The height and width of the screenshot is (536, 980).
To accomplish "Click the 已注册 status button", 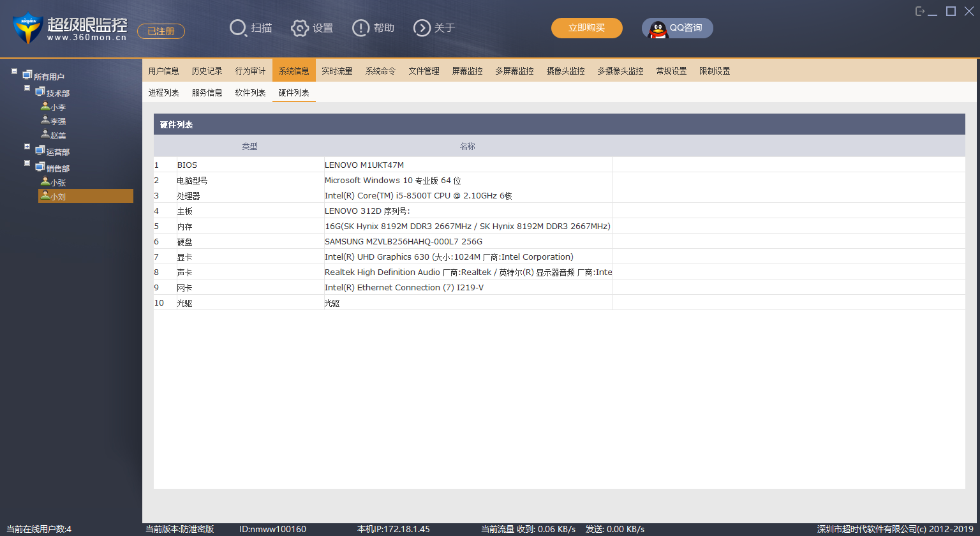I will pyautogui.click(x=161, y=31).
